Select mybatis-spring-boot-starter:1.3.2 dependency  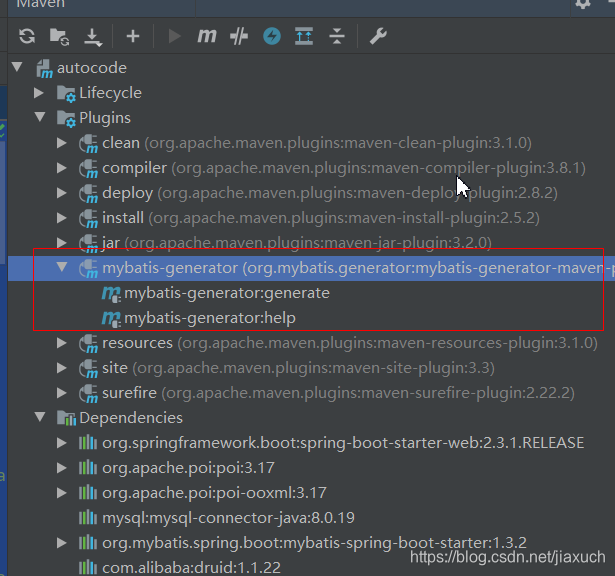pos(314,543)
